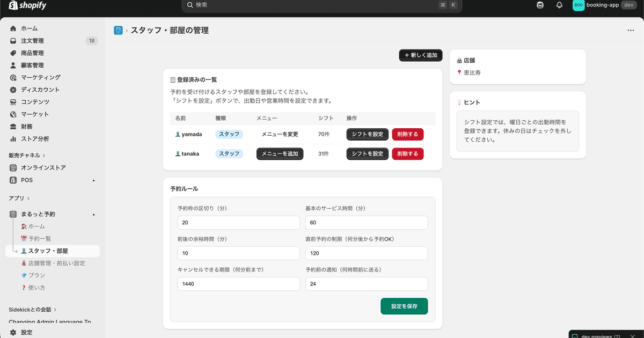Click the Sidekick assistant icon in the top bar
Image resolution: width=644 pixels, height=338 pixels.
539,5
